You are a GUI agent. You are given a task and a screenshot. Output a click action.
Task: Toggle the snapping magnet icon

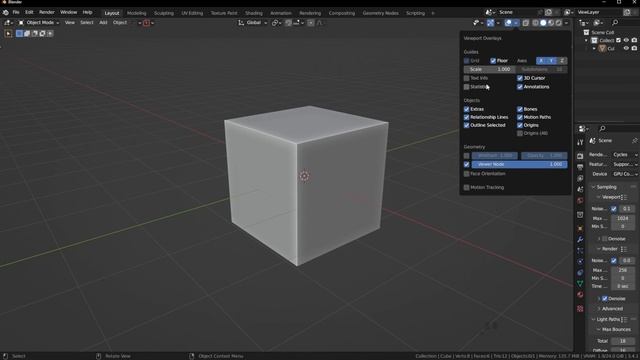click(x=289, y=23)
